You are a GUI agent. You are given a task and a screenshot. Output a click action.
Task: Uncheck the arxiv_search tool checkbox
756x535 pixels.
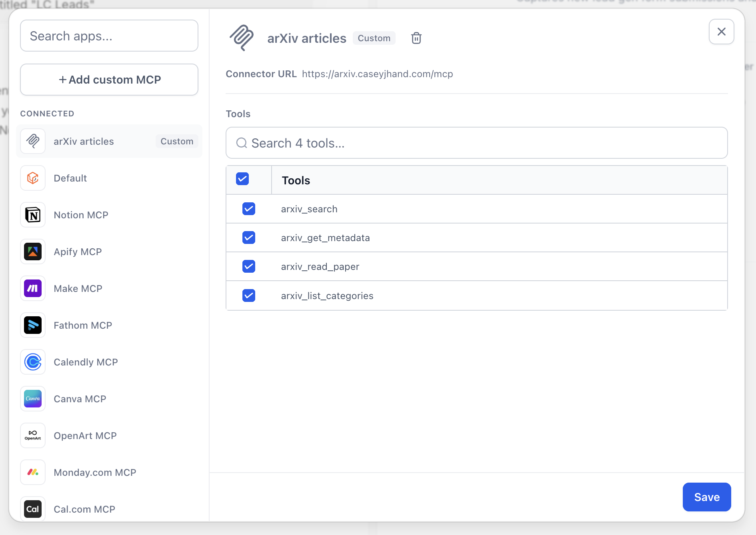coord(249,209)
